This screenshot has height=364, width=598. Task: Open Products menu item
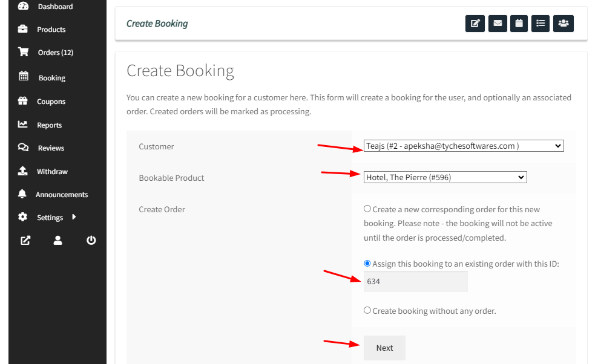[x=51, y=30]
